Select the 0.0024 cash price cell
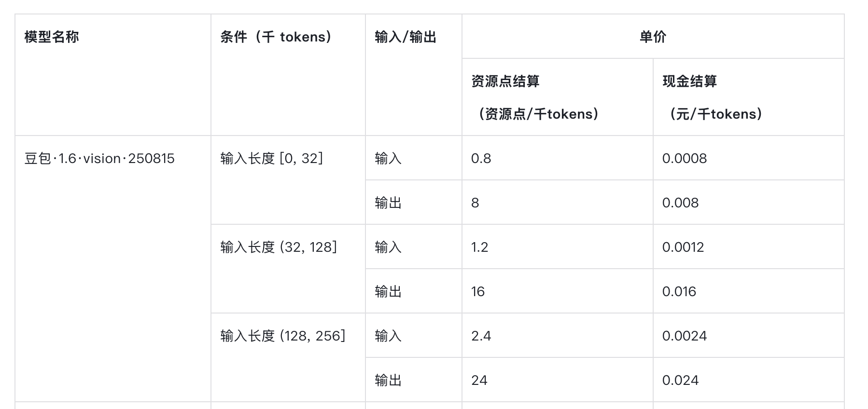Image resolution: width=868 pixels, height=409 pixels. pos(685,336)
